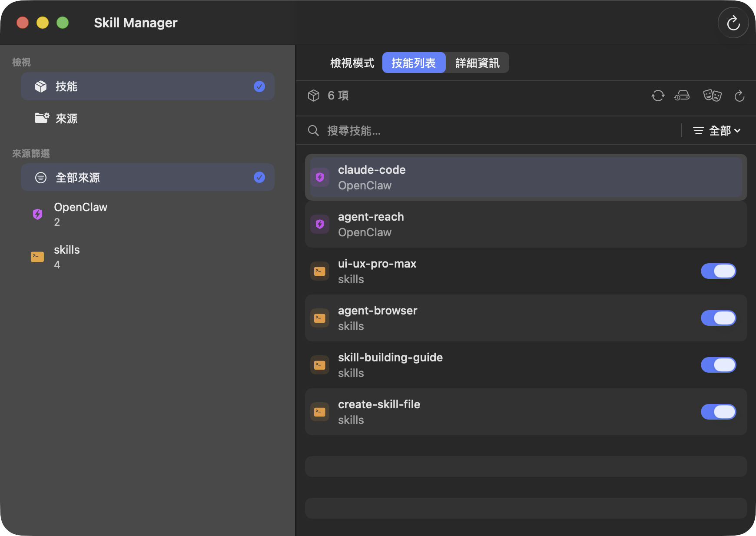Click the orange terminal icon for ui-ux-pro-max
Image resolution: width=756 pixels, height=536 pixels.
(320, 271)
